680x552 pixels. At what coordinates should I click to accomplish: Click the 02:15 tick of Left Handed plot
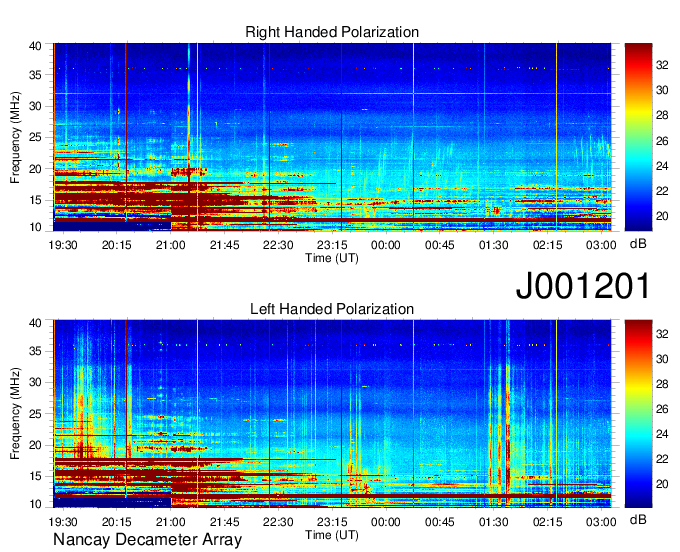547,522
